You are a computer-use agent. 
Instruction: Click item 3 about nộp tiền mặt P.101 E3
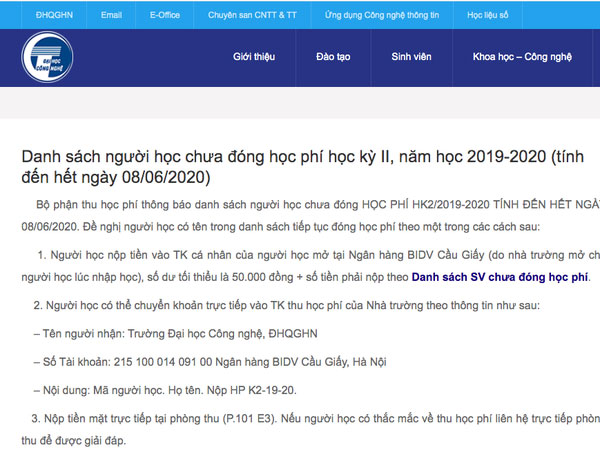pos(310,429)
